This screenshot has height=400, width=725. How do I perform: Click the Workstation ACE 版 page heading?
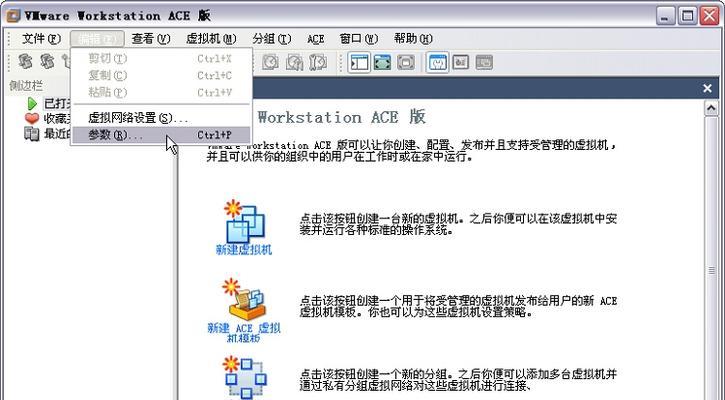[341, 117]
